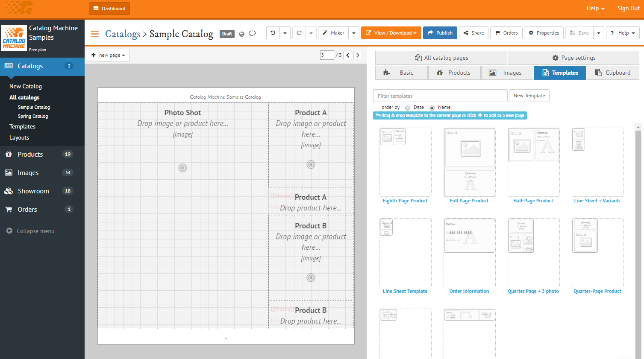Viewport: 644px width, 359px height.
Task: Go to previous page arrow
Action: 348,55
